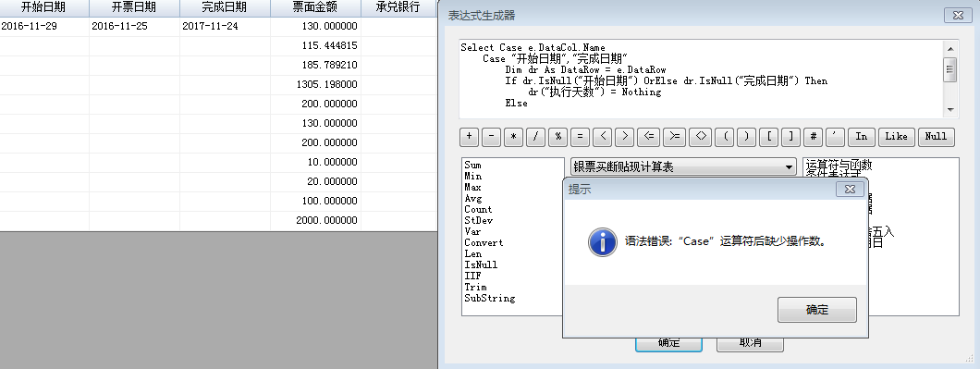
Task: Select the 10.000000 amount cell
Action: 315,162
